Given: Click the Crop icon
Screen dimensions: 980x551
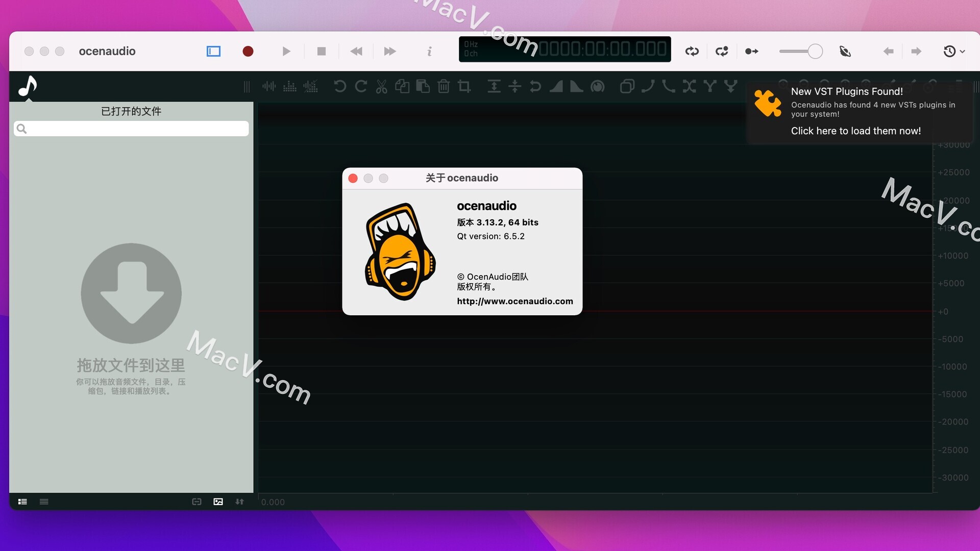Looking at the screenshot, I should coord(464,86).
